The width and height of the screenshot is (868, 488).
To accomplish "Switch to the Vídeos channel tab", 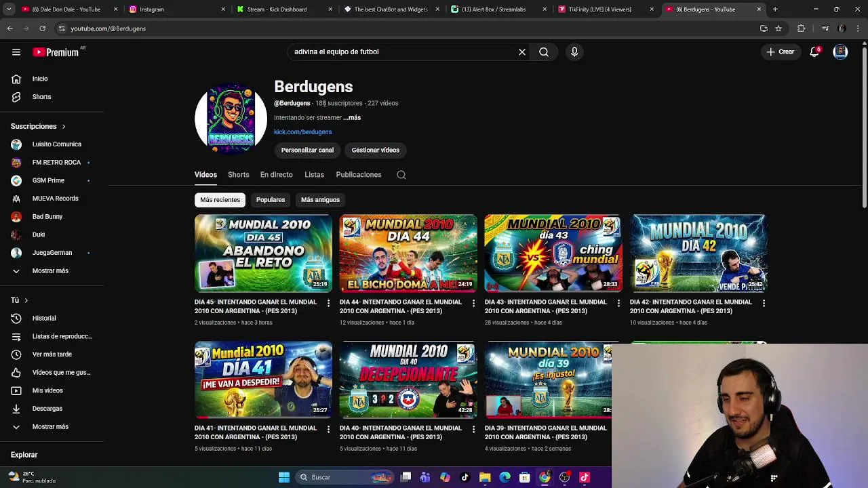I will pyautogui.click(x=205, y=175).
